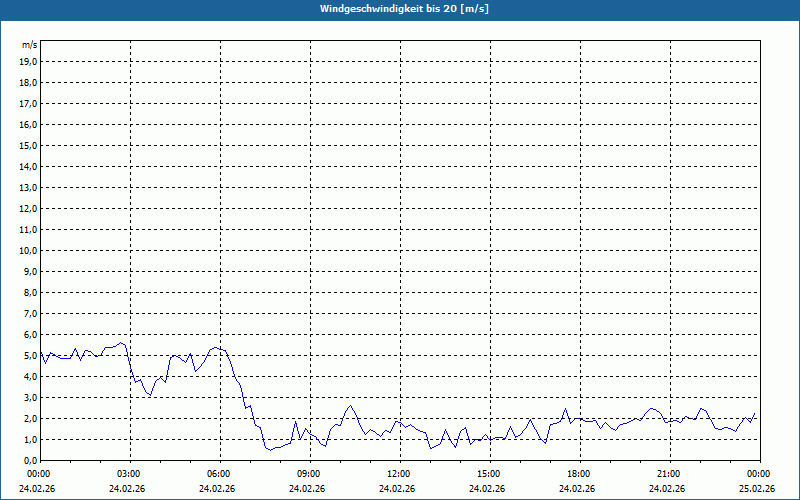Select the "24.02.26" date under 21:00

coord(667,489)
